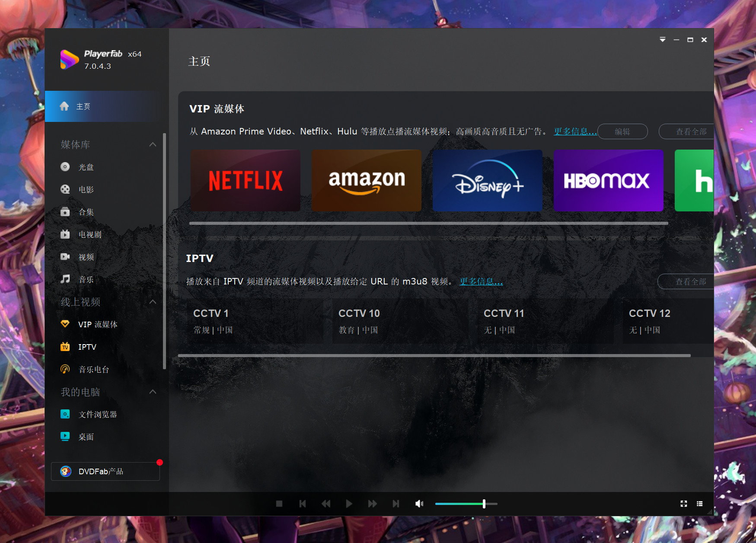
Task: Click the 音乐电台 radio icon
Action: (x=65, y=369)
